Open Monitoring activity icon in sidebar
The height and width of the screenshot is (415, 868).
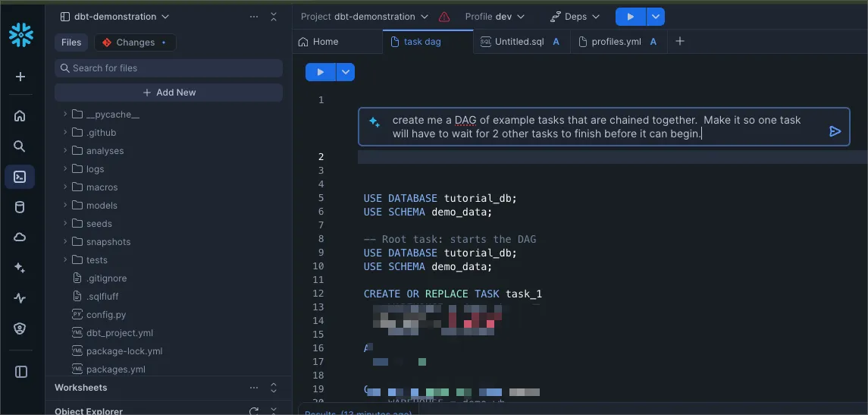point(20,298)
